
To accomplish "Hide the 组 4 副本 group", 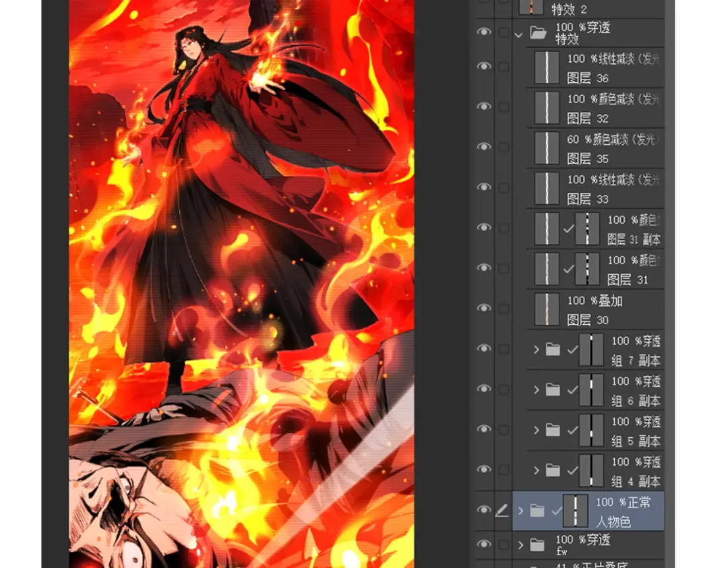I will [484, 469].
